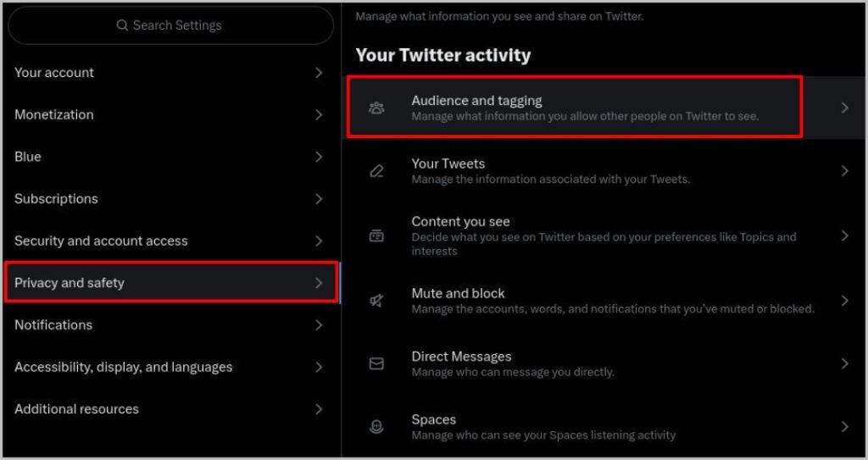The image size is (868, 460).
Task: Click the pencil icon beside Your Tweets
Action: click(376, 171)
